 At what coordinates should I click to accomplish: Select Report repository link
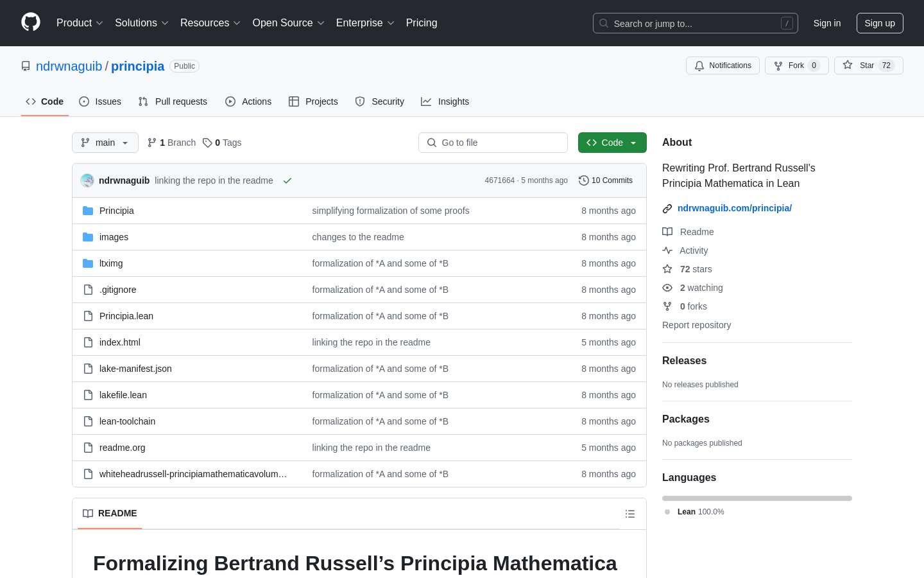click(x=696, y=325)
